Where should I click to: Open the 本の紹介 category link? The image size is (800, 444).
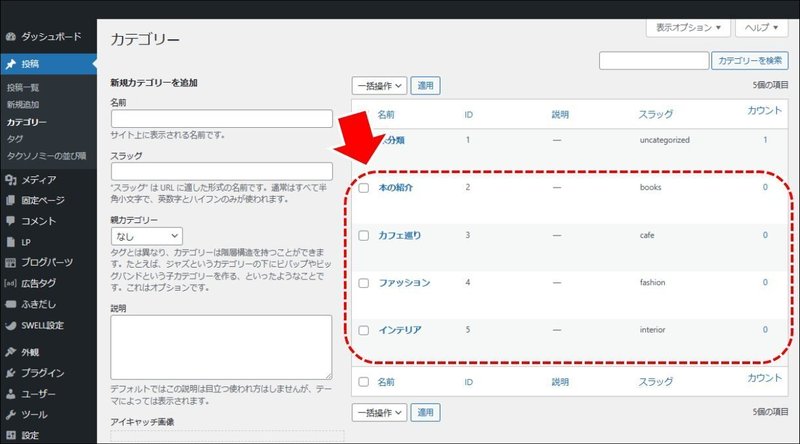[396, 187]
